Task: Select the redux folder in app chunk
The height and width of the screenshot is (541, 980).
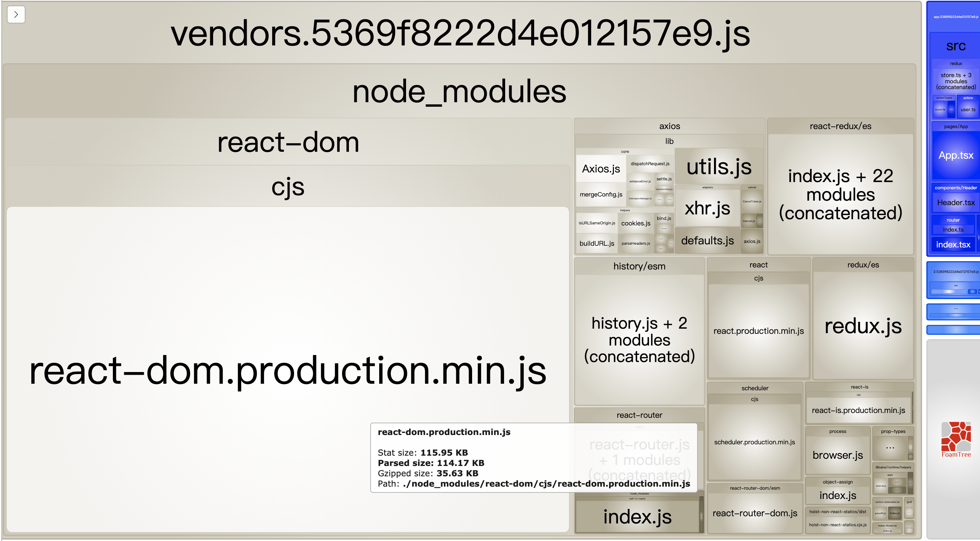Action: (x=956, y=64)
